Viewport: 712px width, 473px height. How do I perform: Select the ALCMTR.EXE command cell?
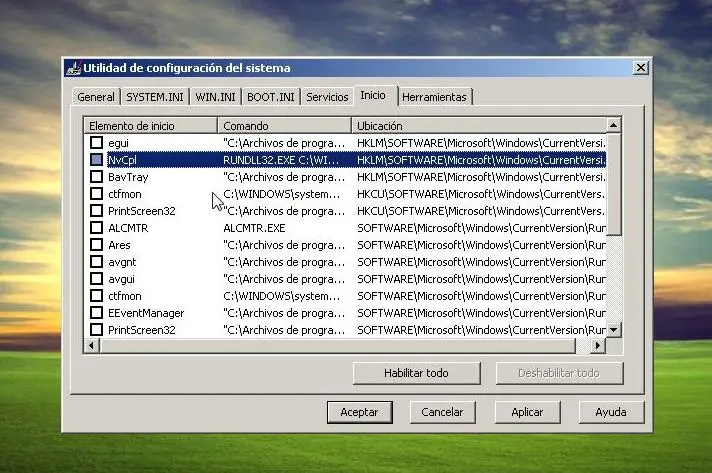coord(254,228)
